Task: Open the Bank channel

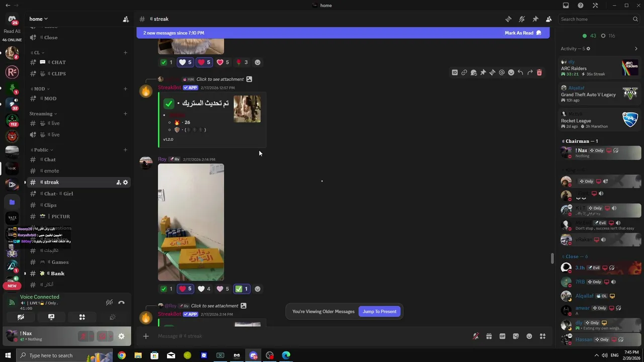Action: pos(78,274)
